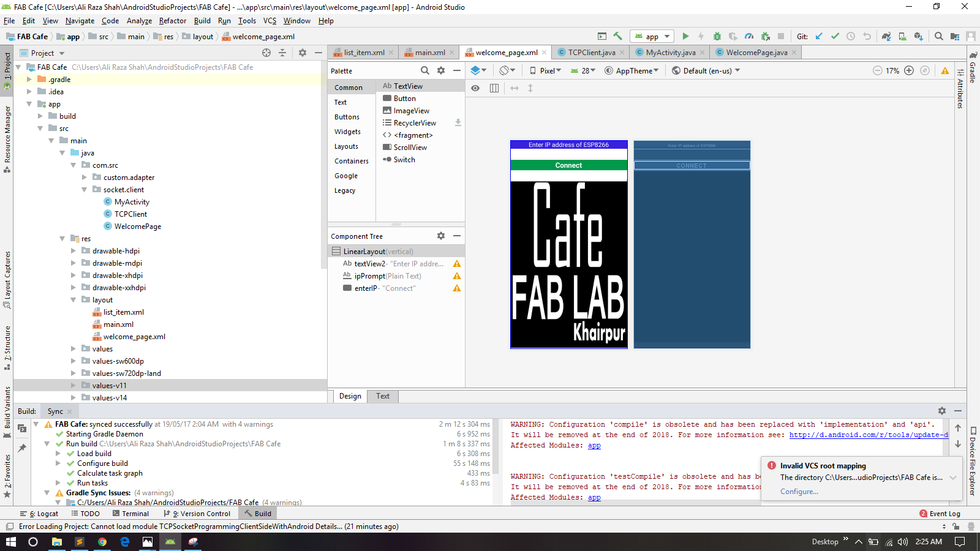Toggle the Attributes side panel
This screenshot has height=551, width=980.
pyautogui.click(x=960, y=89)
